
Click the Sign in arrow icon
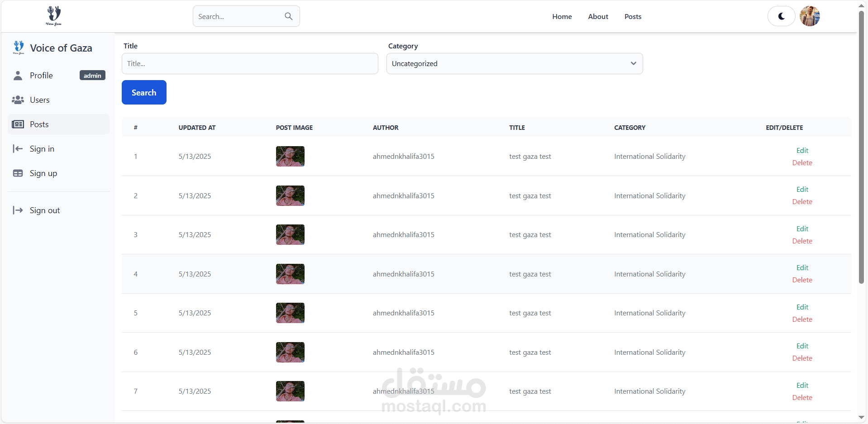point(18,149)
